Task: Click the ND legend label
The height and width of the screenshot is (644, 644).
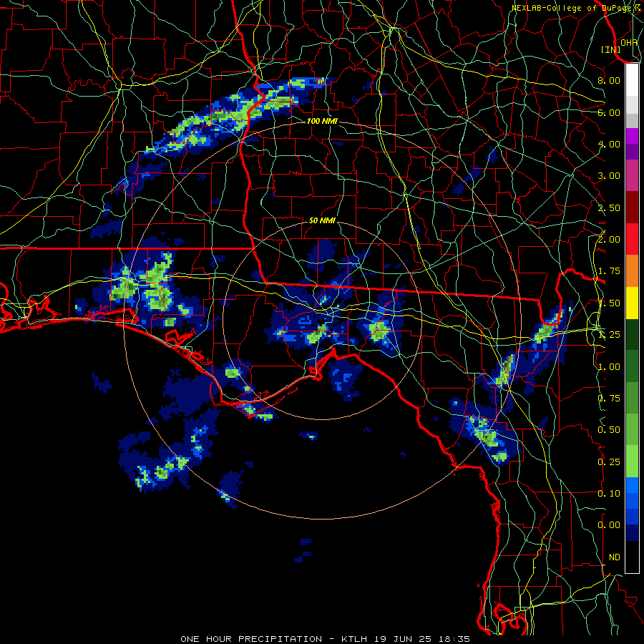Action: (x=615, y=557)
